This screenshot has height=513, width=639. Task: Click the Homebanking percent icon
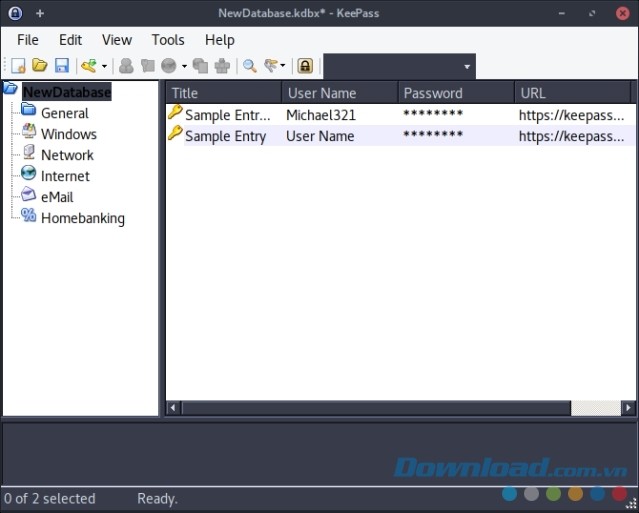pyautogui.click(x=29, y=215)
